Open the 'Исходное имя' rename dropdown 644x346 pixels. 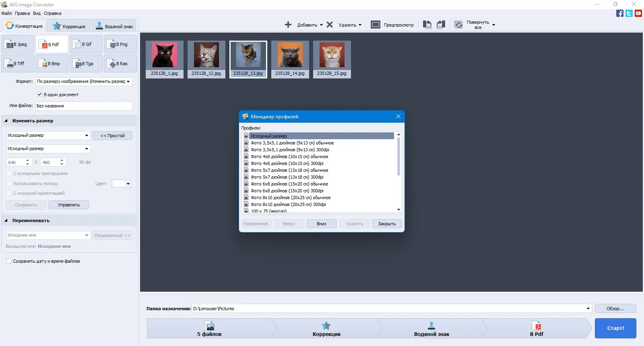coord(48,235)
